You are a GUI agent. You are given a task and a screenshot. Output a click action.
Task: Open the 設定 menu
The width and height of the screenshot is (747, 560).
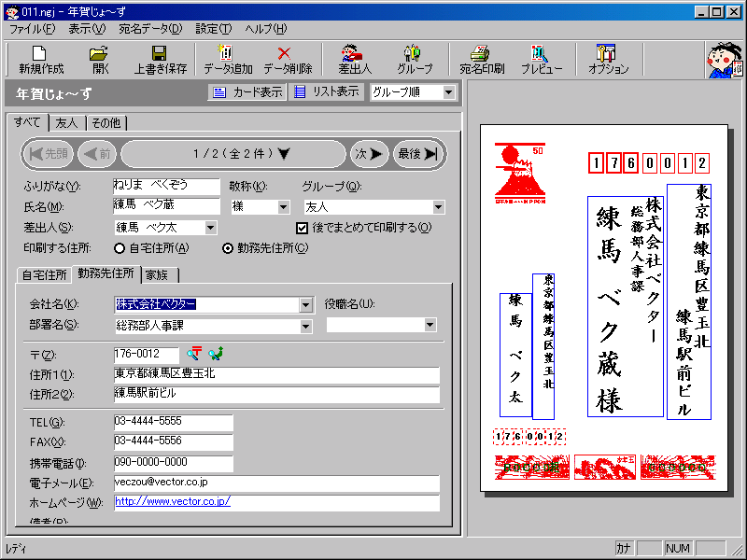pos(214,29)
